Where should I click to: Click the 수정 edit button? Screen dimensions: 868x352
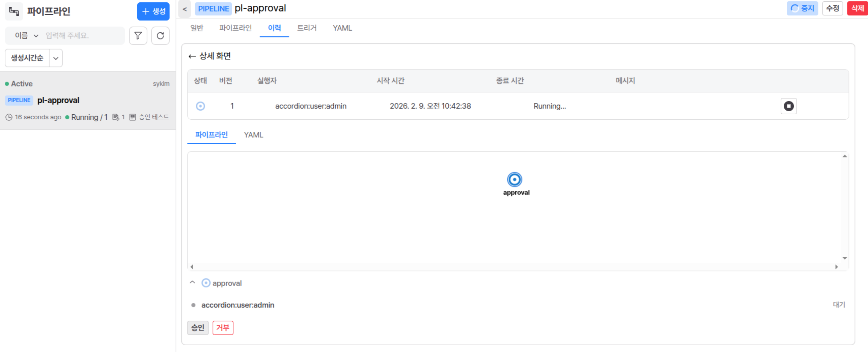click(x=833, y=8)
